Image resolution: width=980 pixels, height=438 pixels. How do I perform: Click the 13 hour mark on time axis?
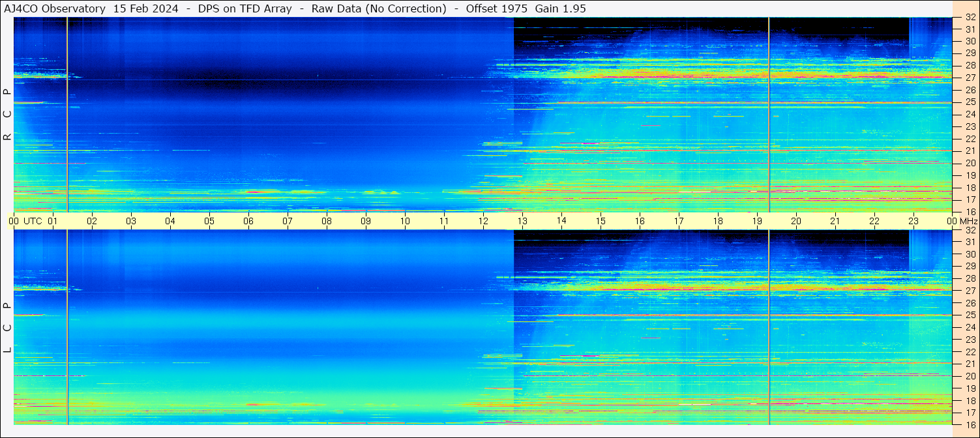pyautogui.click(x=522, y=221)
